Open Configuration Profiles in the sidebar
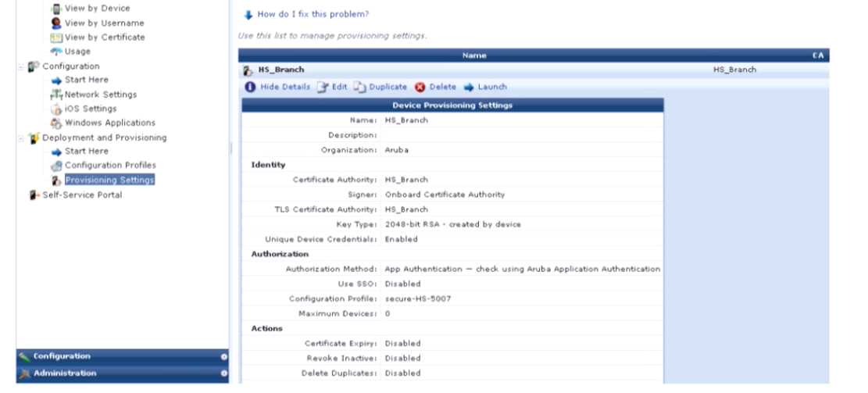 (110, 166)
